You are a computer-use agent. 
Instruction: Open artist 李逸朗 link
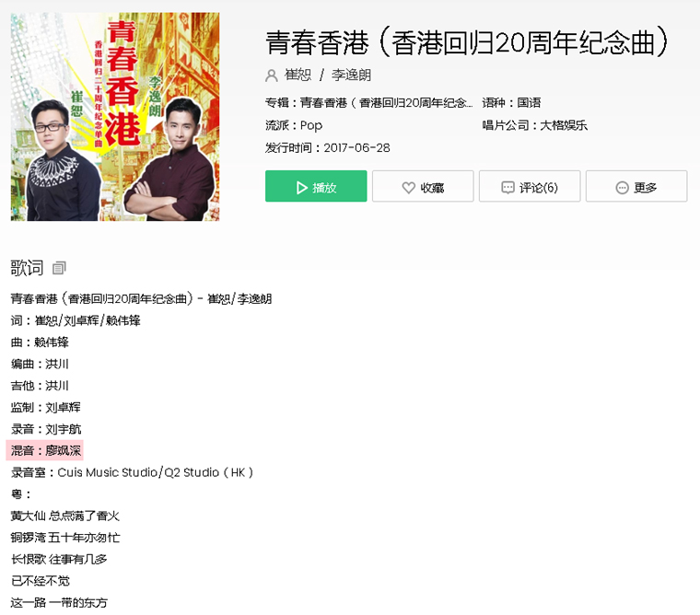[351, 75]
